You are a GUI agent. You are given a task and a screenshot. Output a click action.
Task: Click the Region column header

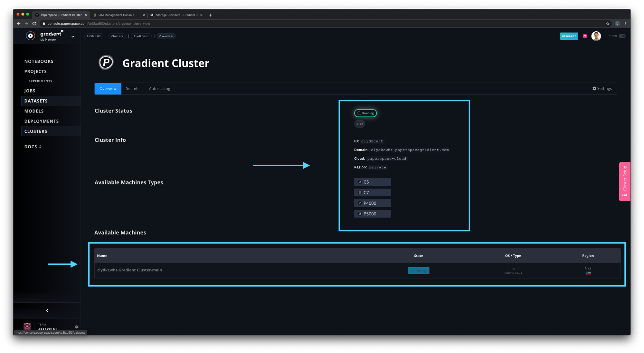point(588,256)
